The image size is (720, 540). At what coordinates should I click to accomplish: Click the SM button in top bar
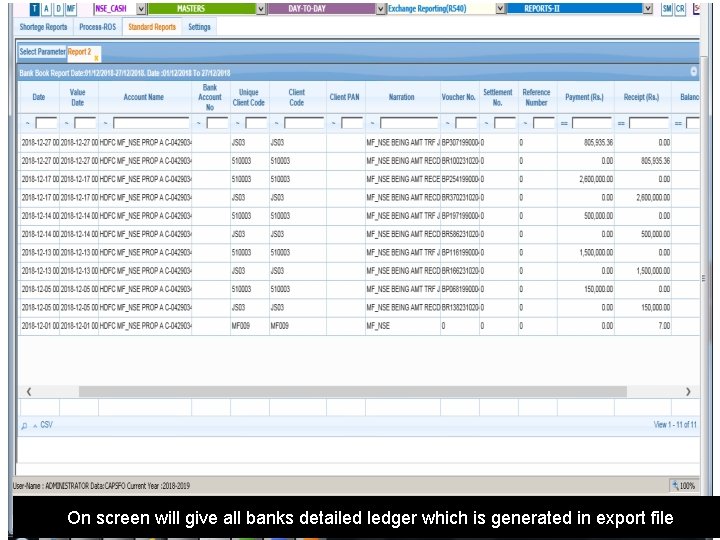667,9
